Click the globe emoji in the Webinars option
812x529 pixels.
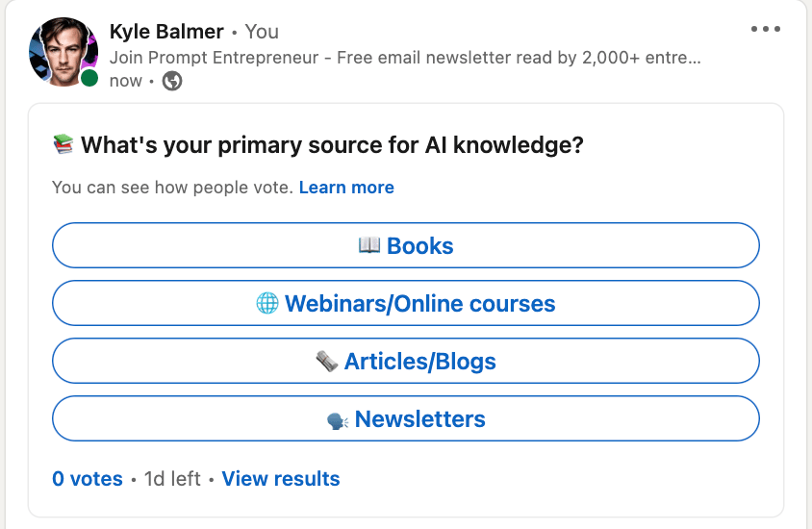[267, 304]
